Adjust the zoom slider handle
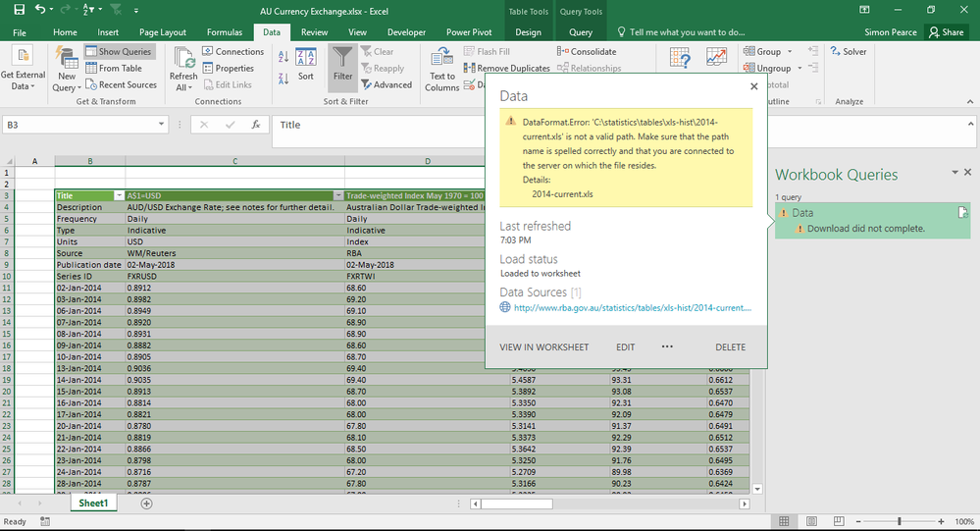This screenshot has height=531, width=980. pos(900,521)
